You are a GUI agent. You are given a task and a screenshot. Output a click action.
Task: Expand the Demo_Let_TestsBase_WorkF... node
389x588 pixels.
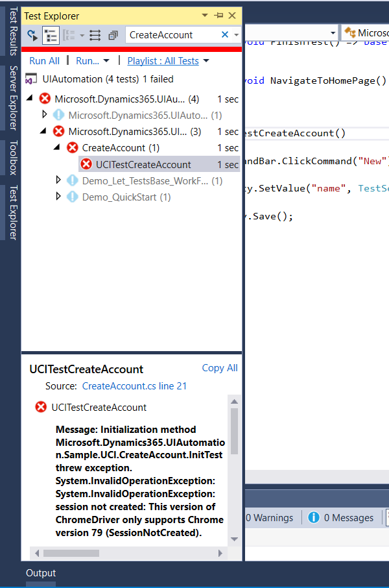coord(58,180)
